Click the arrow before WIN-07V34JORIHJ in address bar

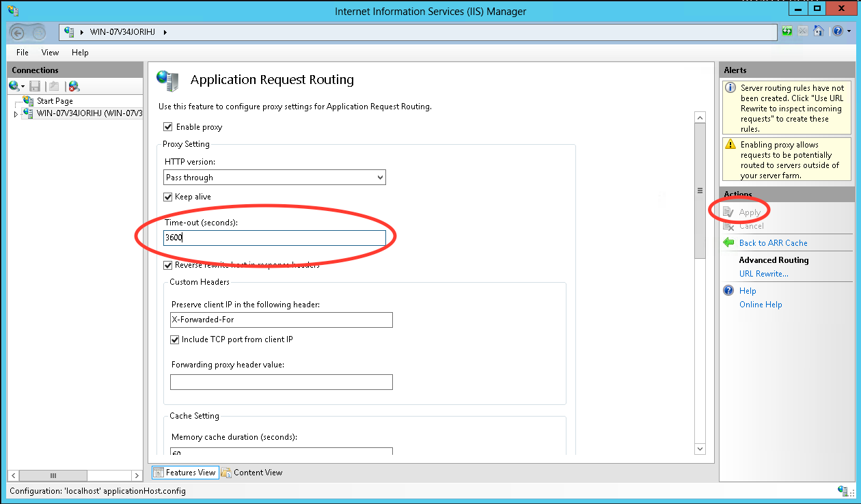[83, 32]
